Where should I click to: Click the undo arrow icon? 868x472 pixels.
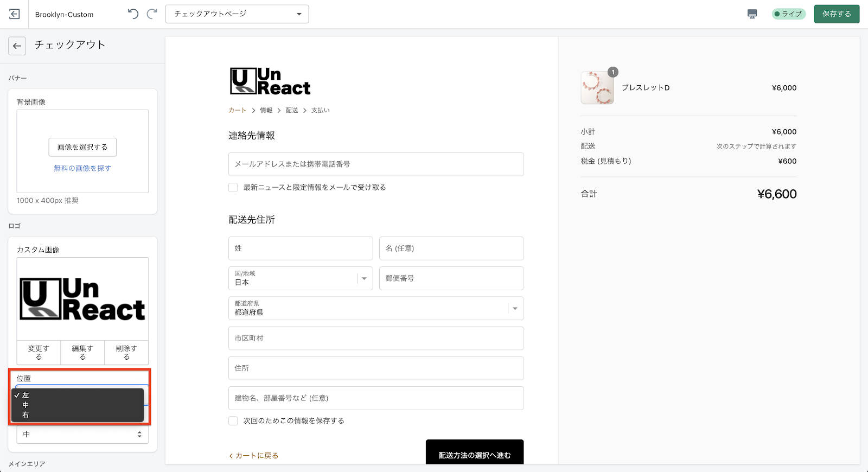pyautogui.click(x=133, y=14)
